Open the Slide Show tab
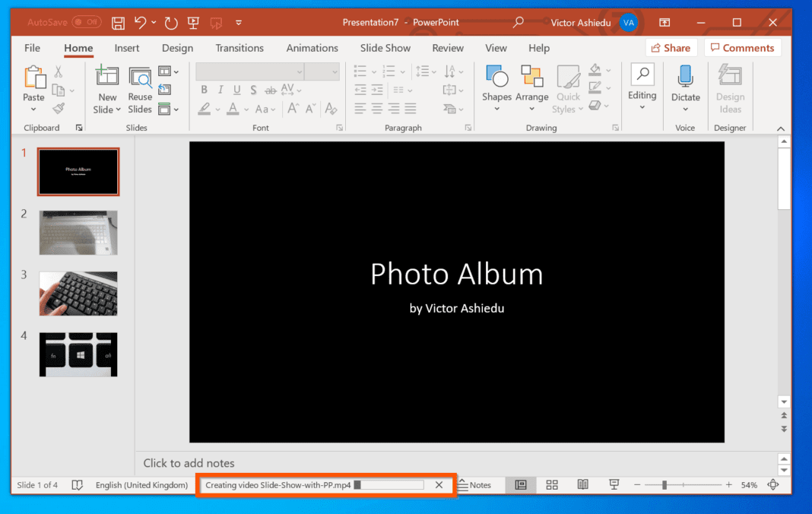Viewport: 812px width, 514px height. (x=385, y=48)
